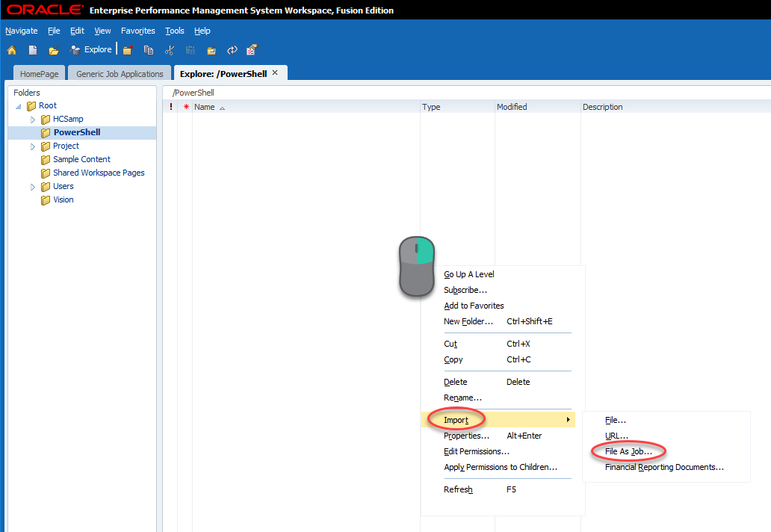Click the red exclamation priority column header
Image resolution: width=771 pixels, height=532 pixels.
click(171, 107)
